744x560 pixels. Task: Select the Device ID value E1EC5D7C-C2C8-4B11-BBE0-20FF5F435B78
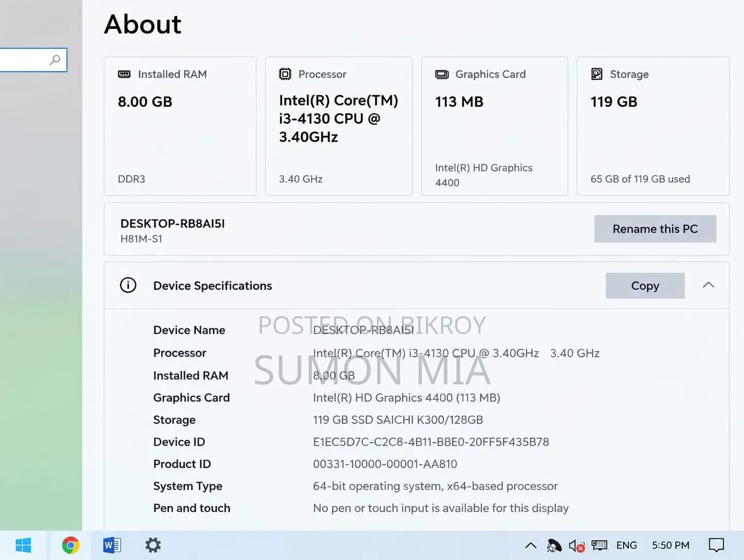(x=431, y=442)
